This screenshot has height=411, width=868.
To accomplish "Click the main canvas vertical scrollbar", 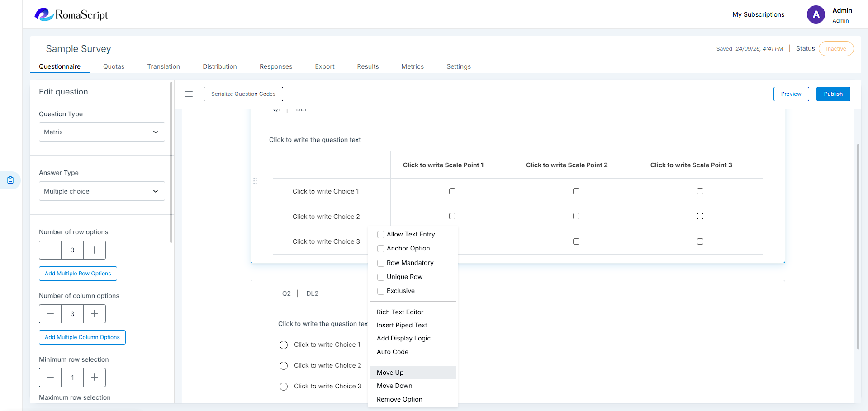I will [858, 246].
